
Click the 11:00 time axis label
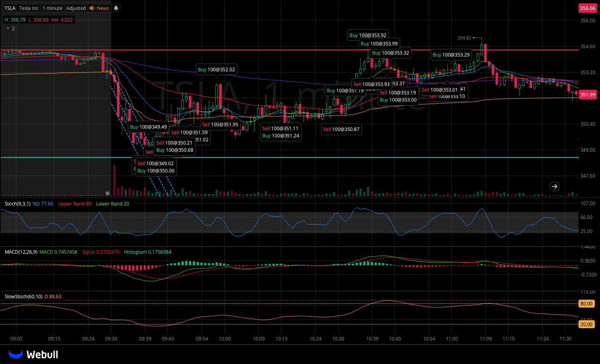pos(452,339)
